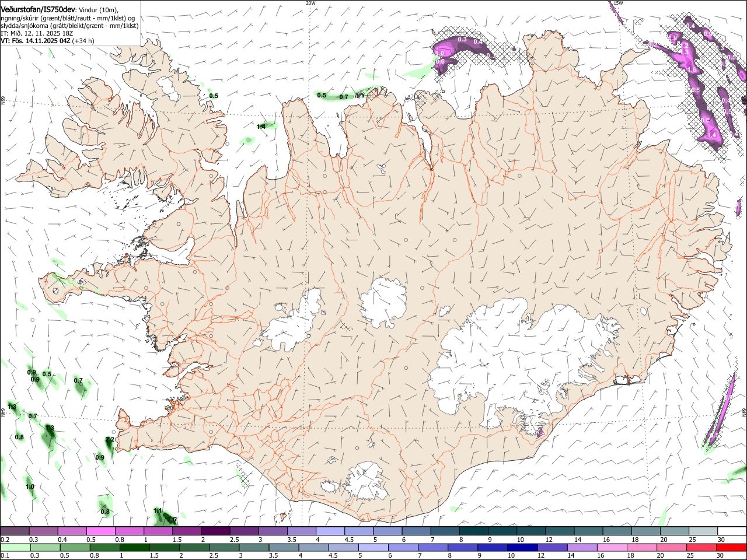The image size is (747, 560).
Task: Click the "0.2" legend label
Action: pyautogui.click(x=5, y=540)
